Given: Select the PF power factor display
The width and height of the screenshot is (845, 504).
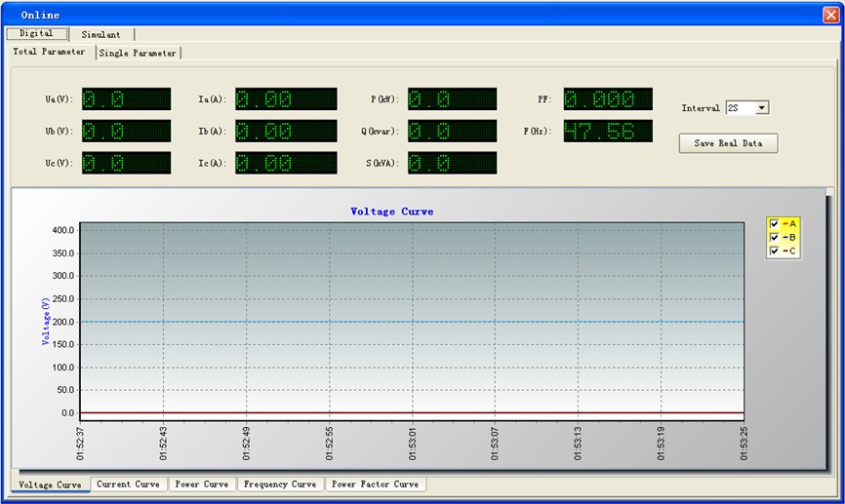Looking at the screenshot, I should click(607, 99).
